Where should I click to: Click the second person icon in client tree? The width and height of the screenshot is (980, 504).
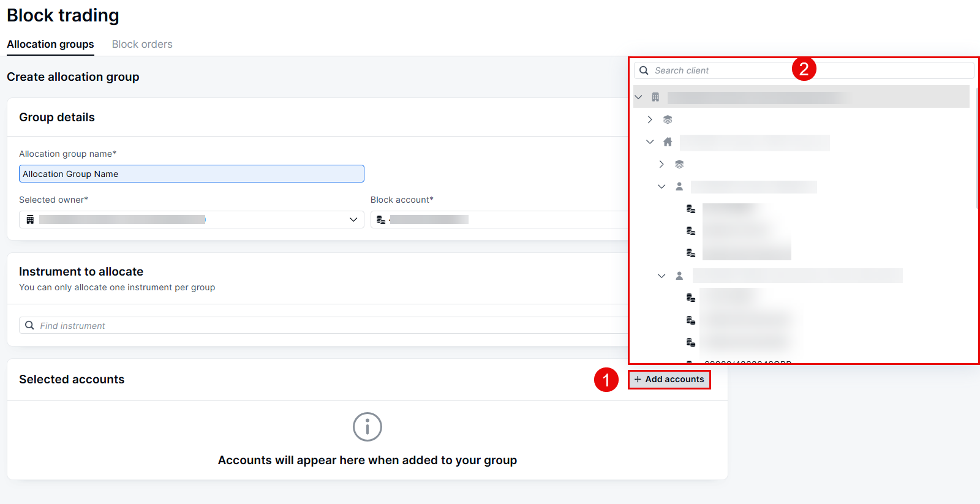click(x=679, y=276)
